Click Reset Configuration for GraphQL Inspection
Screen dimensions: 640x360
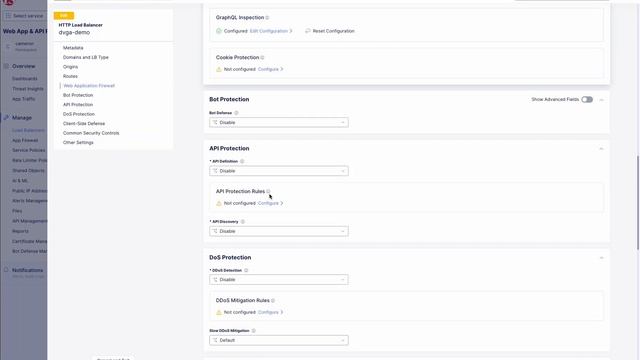333,31
